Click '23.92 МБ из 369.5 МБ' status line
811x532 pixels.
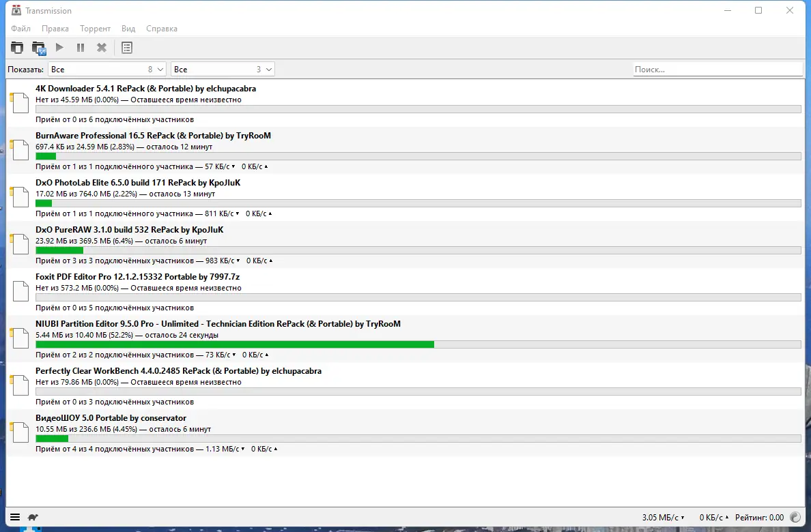121,241
